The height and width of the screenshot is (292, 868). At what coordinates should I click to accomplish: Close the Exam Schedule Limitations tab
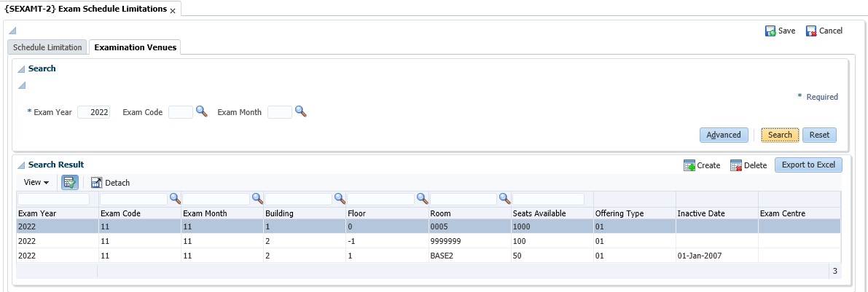(172, 10)
